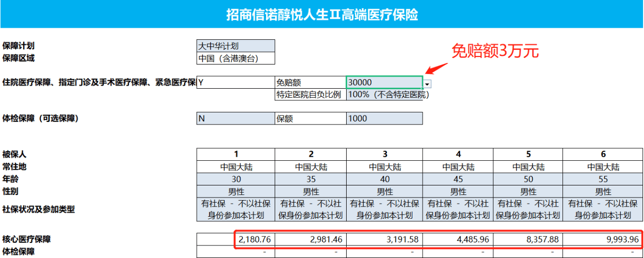Click the 核心医疗保障 row label

[x=27, y=239]
